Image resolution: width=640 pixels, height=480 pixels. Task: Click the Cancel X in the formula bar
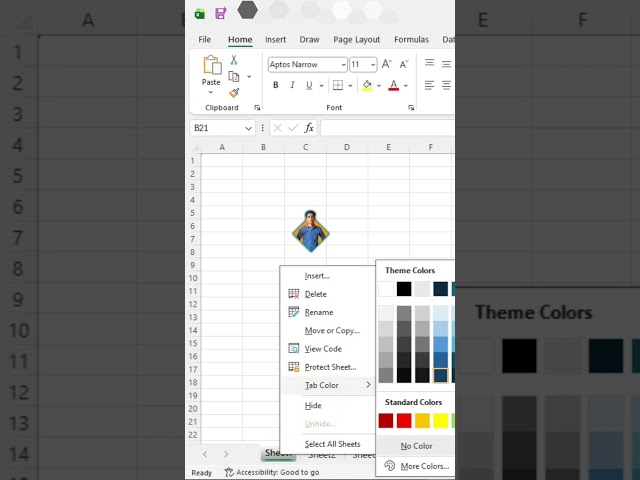(278, 128)
